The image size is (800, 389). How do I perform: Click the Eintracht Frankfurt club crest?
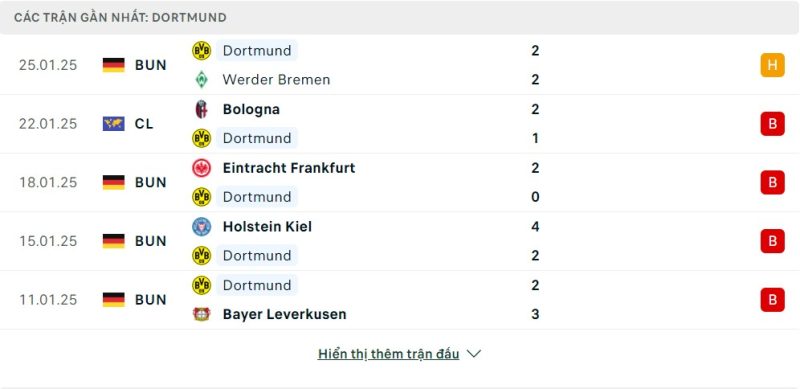click(x=202, y=168)
